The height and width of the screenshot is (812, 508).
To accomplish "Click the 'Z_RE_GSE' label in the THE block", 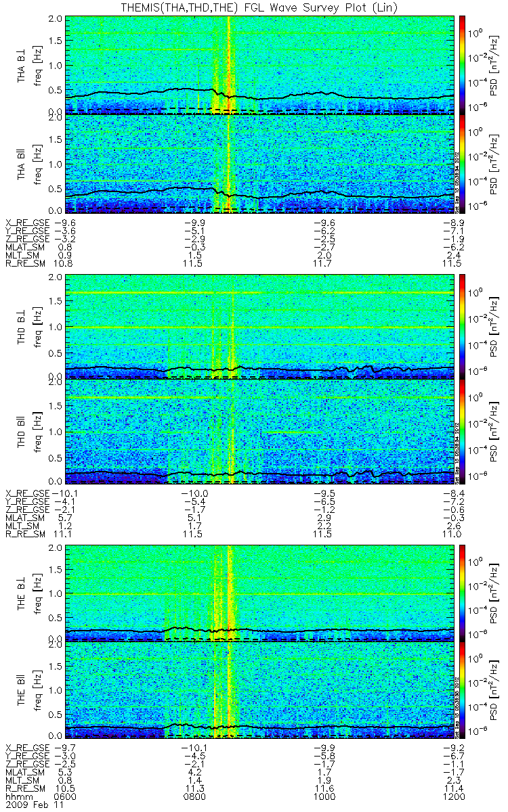I will [x=27, y=763].
